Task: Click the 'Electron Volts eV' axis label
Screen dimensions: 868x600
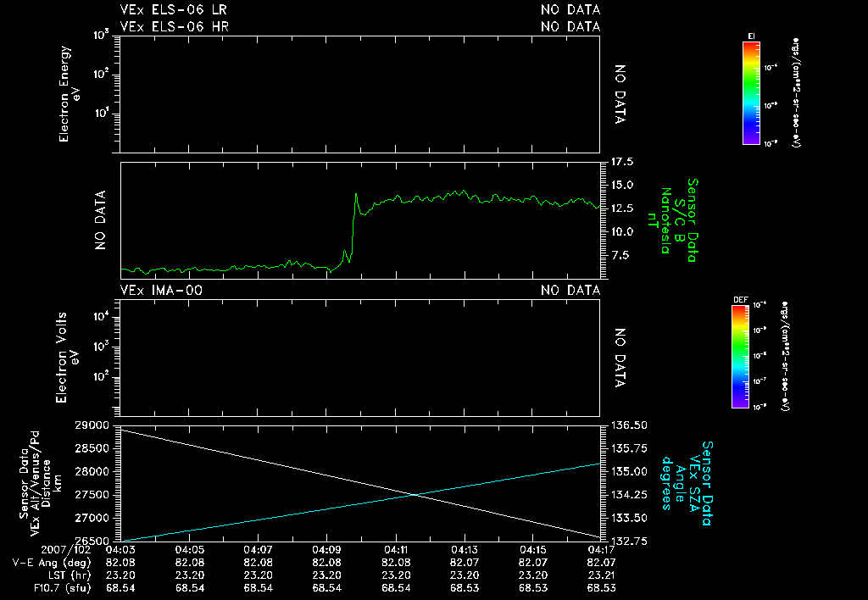Action: pos(68,358)
